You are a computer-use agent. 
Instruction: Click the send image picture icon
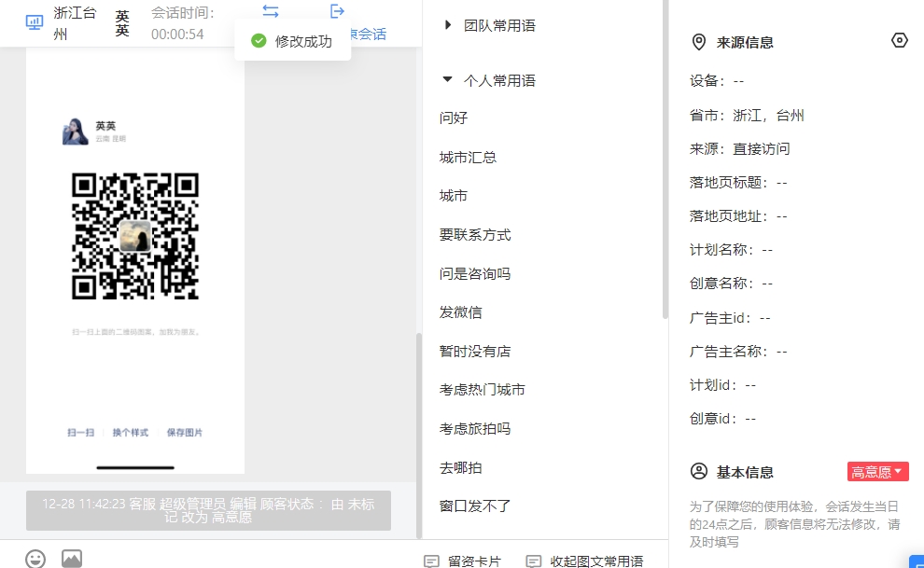click(x=72, y=559)
